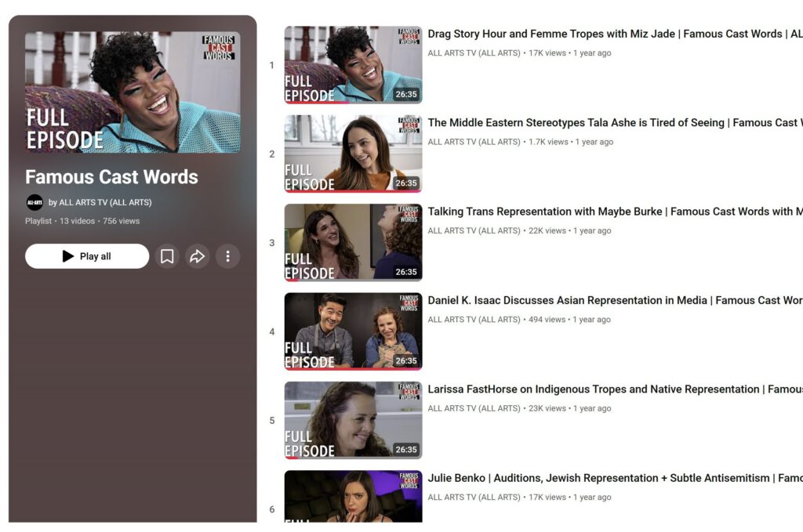Click the large Famous Cast Words playlist cover
803x532 pixels.
(x=133, y=92)
